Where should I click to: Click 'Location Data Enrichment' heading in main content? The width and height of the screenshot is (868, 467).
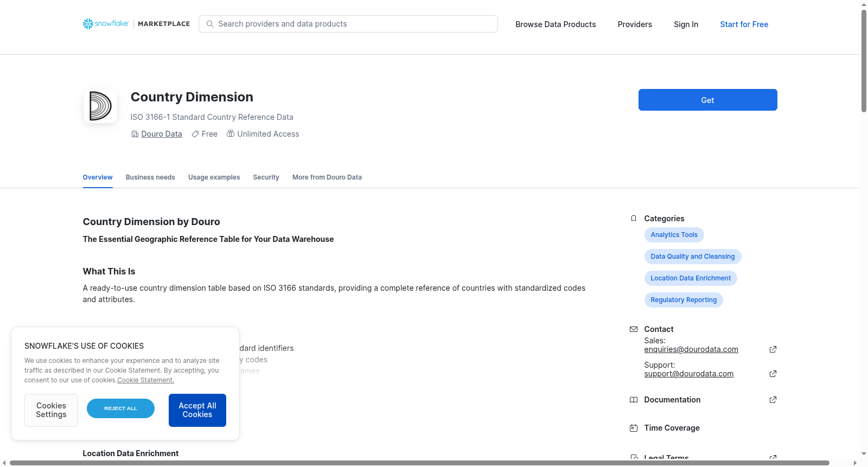(x=131, y=453)
